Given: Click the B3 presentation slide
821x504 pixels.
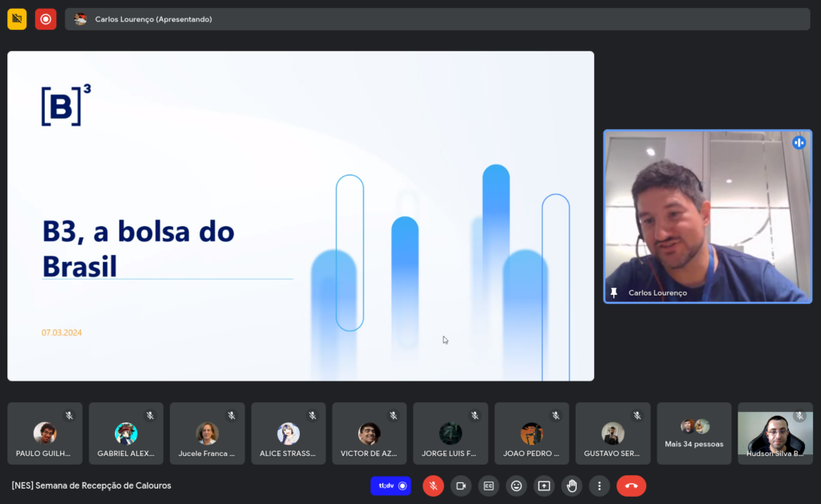Looking at the screenshot, I should 301,216.
